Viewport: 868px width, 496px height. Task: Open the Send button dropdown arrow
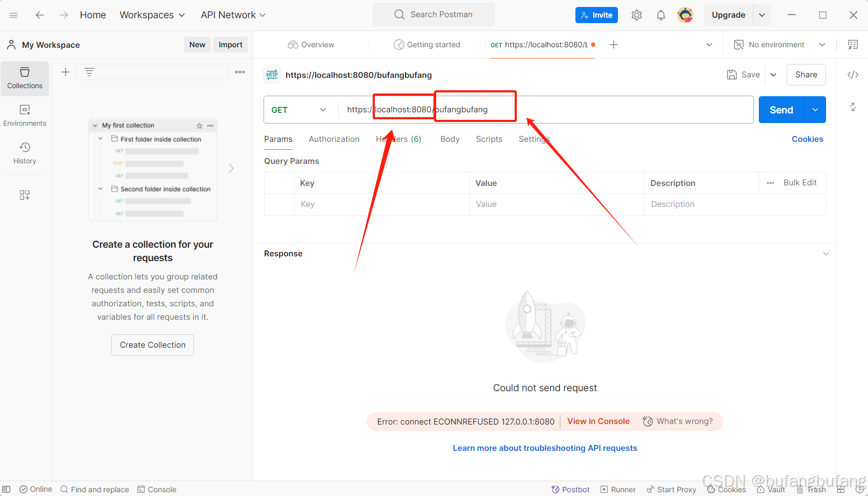coord(815,110)
